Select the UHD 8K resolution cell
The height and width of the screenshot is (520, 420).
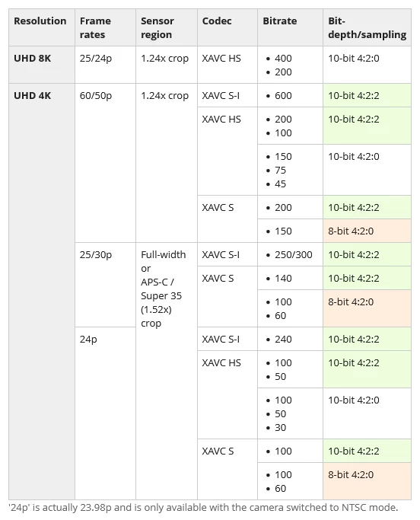point(42,65)
